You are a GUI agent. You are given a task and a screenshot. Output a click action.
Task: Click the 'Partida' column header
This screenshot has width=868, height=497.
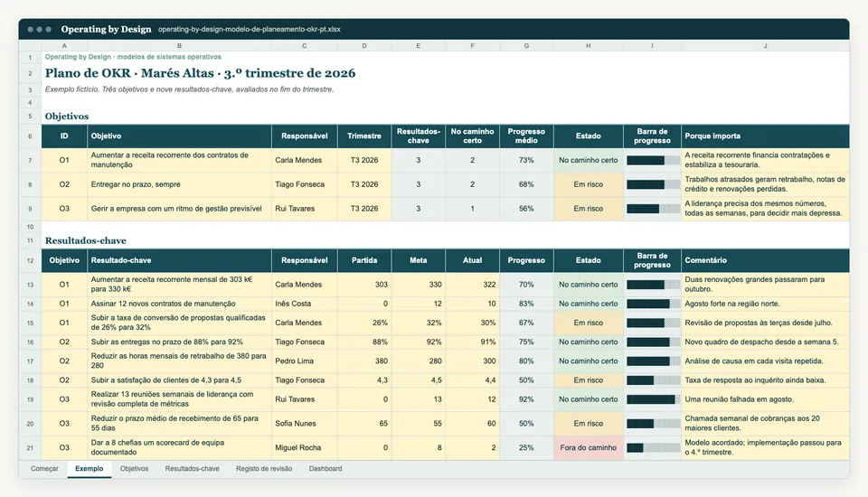pos(364,260)
